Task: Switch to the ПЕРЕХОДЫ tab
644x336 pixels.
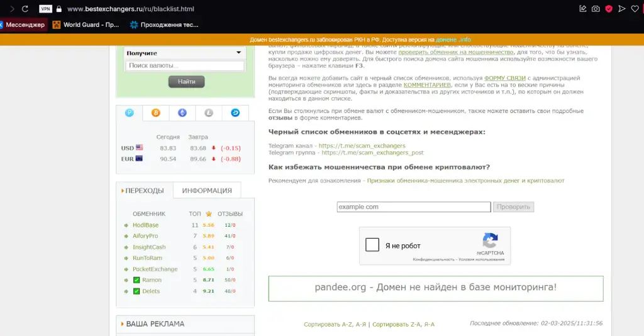Action: 145,190
